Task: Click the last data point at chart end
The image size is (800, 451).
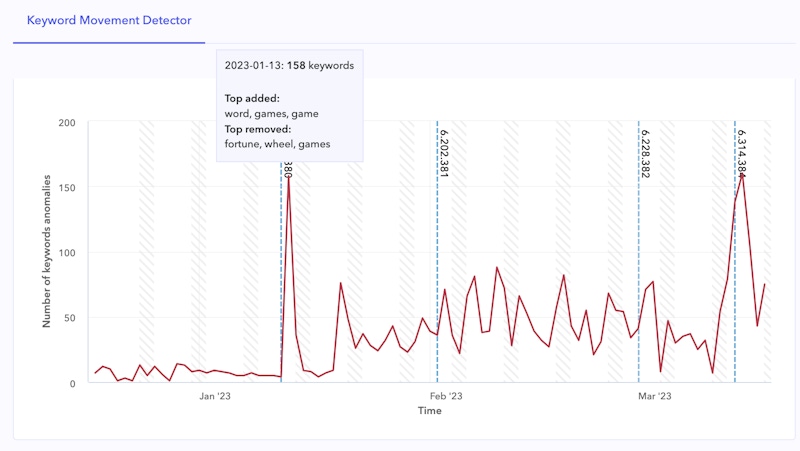Action: pos(765,284)
